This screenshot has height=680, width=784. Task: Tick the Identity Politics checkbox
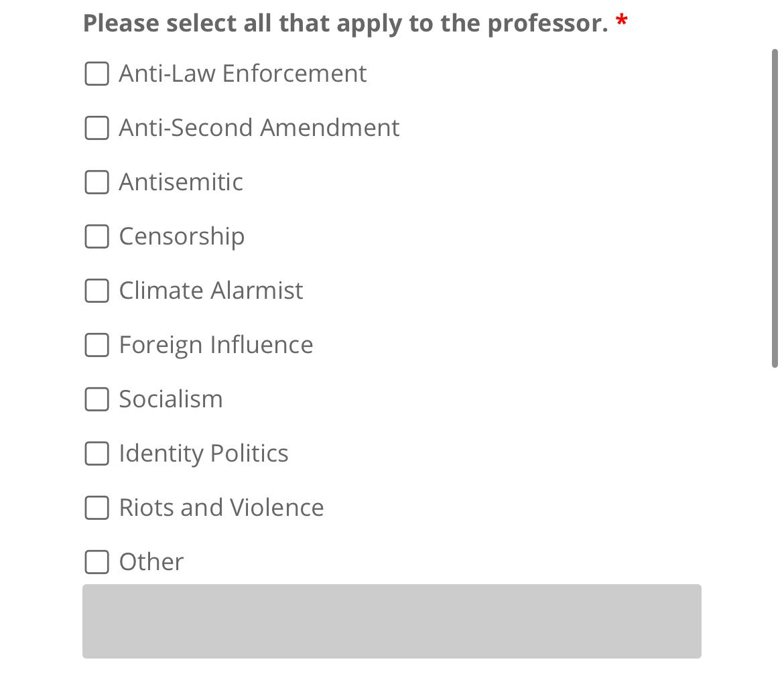(x=96, y=453)
